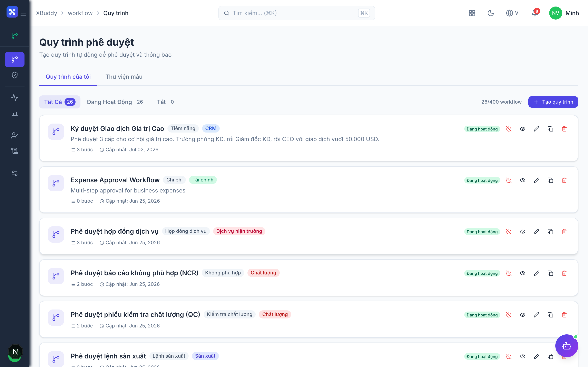Viewport: 588px width, 367px height.
Task: Click Tạo quy trình button
Action: click(553, 102)
